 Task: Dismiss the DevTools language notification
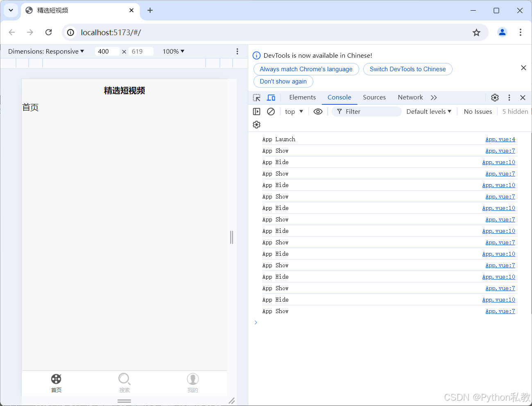pos(523,68)
